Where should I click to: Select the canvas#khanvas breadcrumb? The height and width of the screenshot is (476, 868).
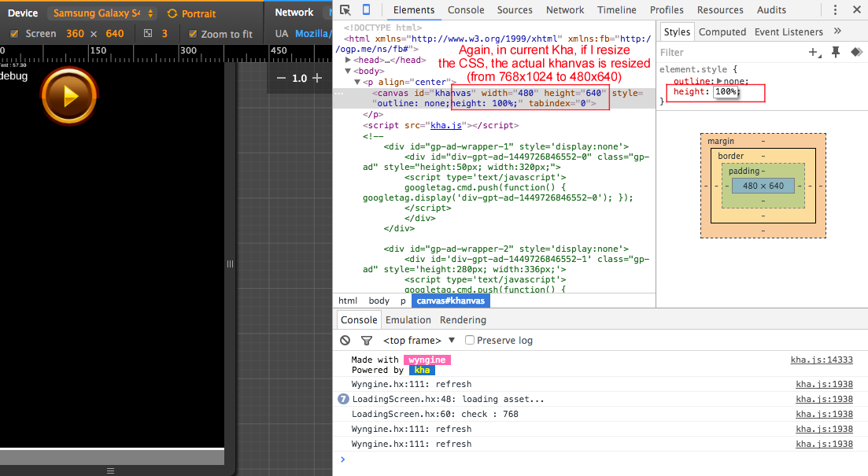(451, 301)
